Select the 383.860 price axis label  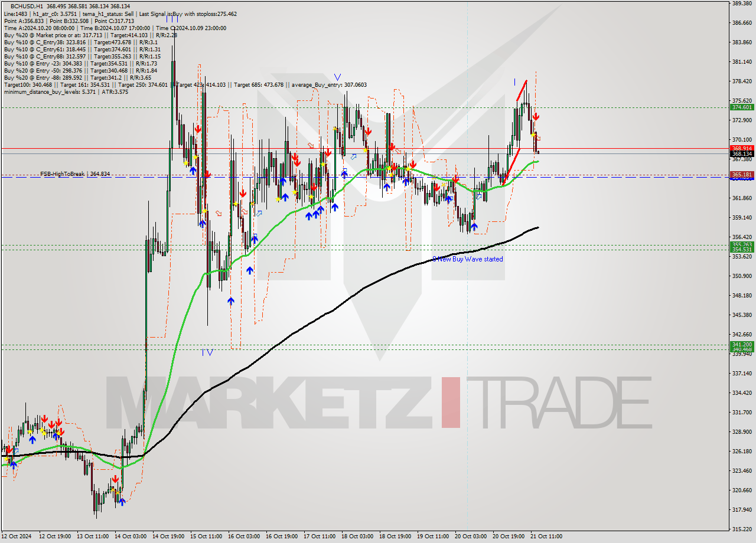click(x=742, y=42)
